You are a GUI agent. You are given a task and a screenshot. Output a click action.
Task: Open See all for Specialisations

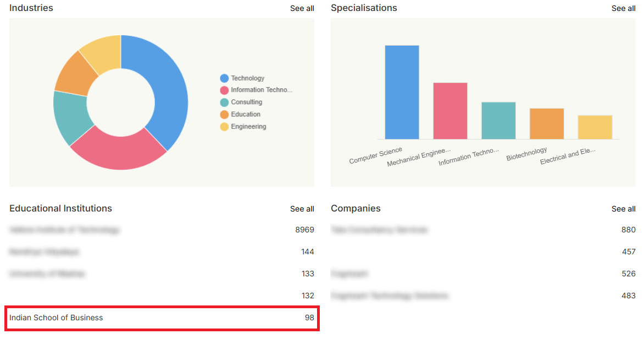623,8
